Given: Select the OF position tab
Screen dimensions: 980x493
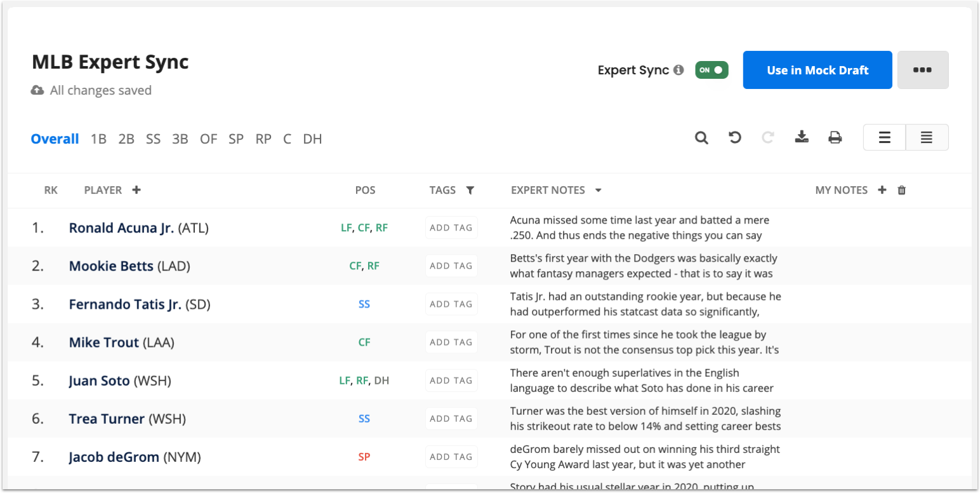Looking at the screenshot, I should point(208,139).
